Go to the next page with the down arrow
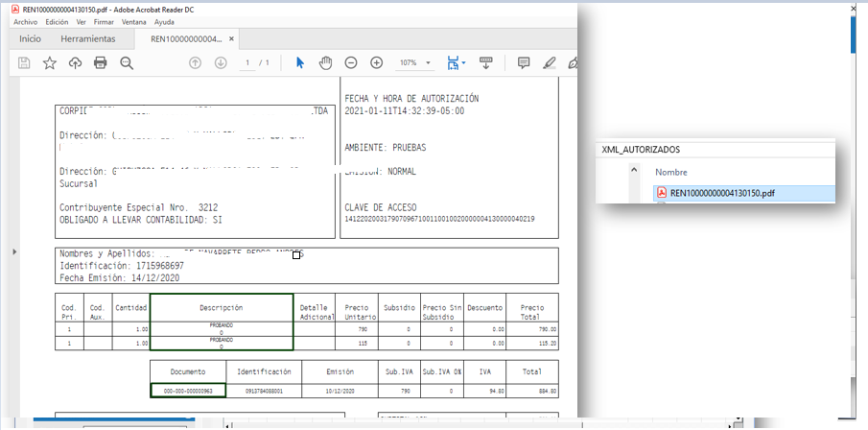Screen dimensions: 868x430 221,62
